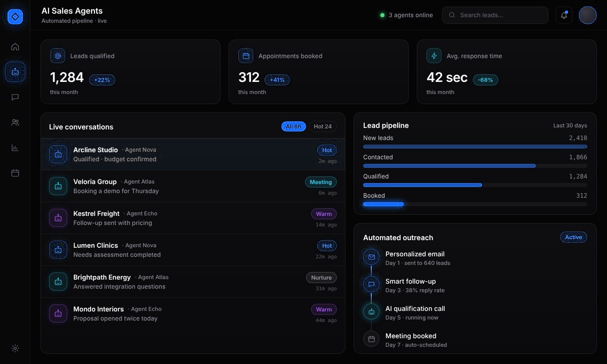Click the Hot tag on Arcline Studio
607x364 pixels.
[327, 150]
